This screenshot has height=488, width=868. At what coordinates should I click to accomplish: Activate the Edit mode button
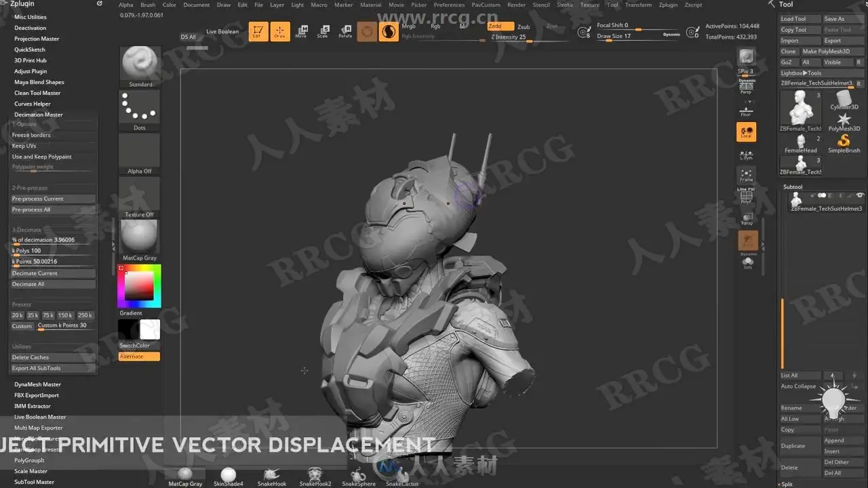click(x=258, y=31)
